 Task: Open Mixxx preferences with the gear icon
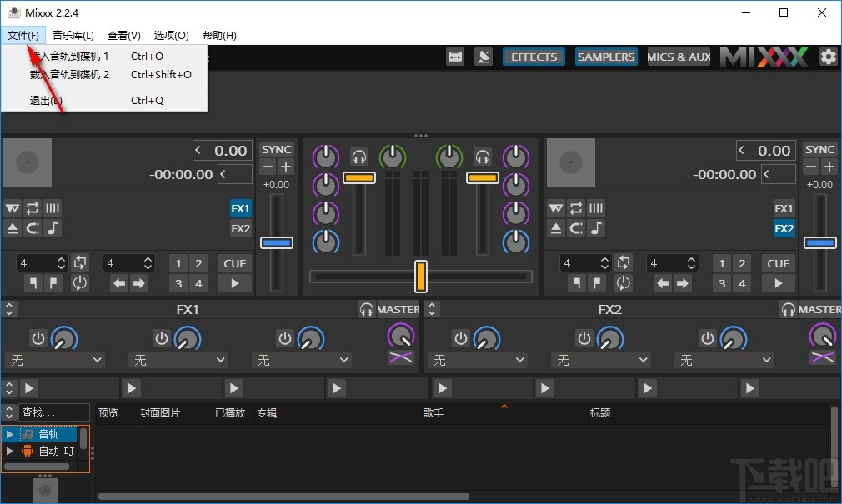click(x=827, y=57)
